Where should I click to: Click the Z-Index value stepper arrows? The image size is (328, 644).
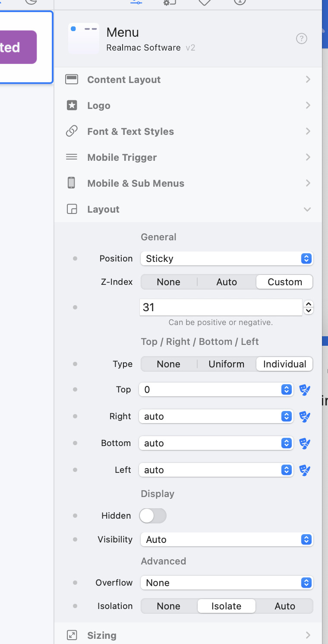pyautogui.click(x=308, y=307)
